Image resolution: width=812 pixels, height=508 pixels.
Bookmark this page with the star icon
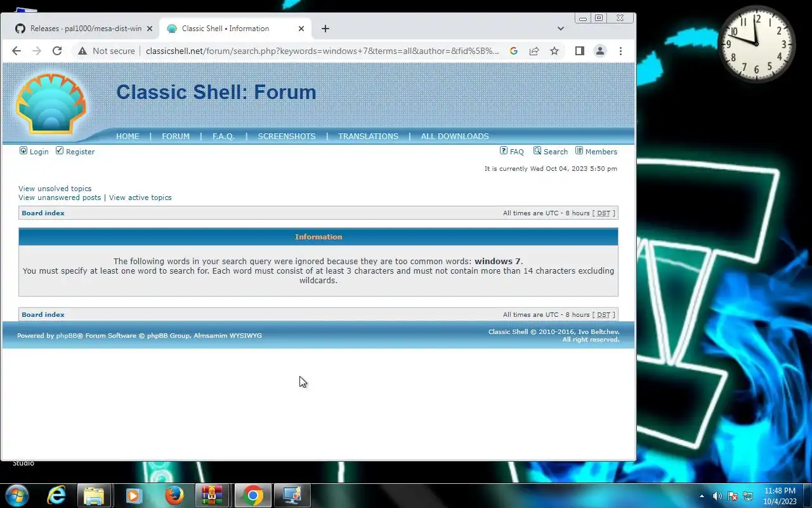(x=554, y=51)
